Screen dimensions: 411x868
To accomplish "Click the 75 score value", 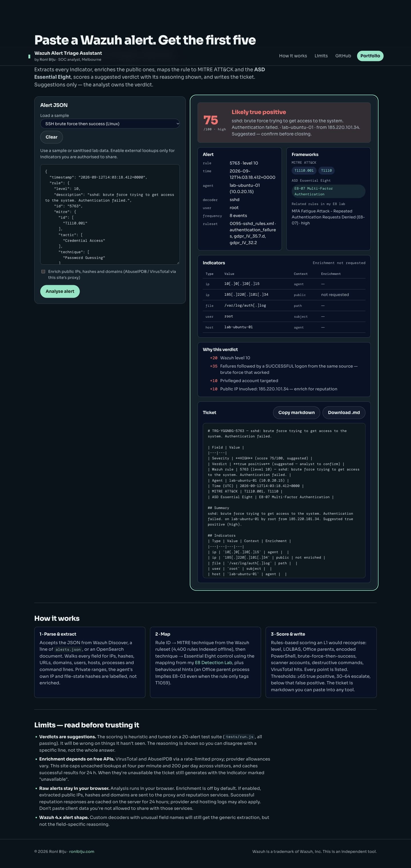I will (211, 120).
